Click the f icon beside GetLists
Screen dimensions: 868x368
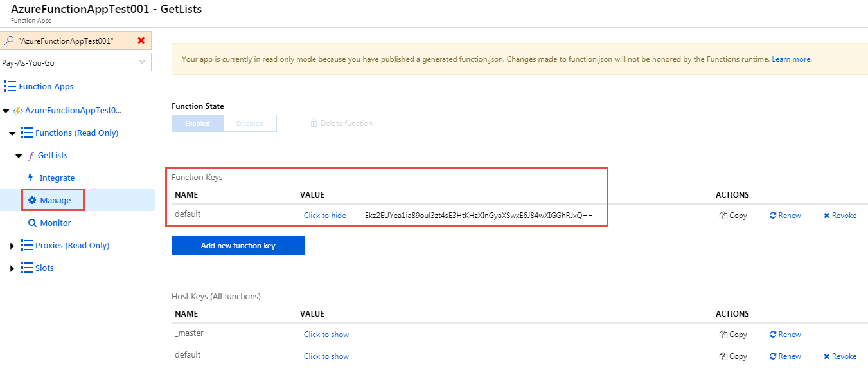point(31,156)
